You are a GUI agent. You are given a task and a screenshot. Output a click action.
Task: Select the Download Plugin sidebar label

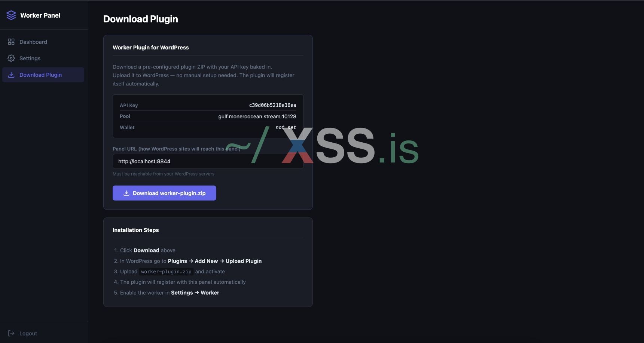pyautogui.click(x=40, y=75)
